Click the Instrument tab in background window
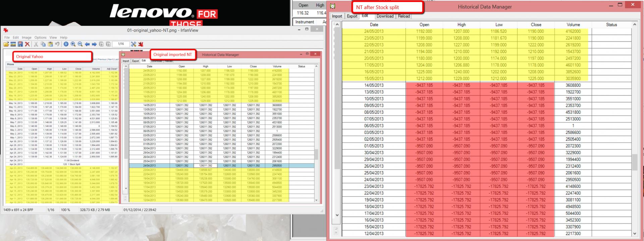 (305, 22)
